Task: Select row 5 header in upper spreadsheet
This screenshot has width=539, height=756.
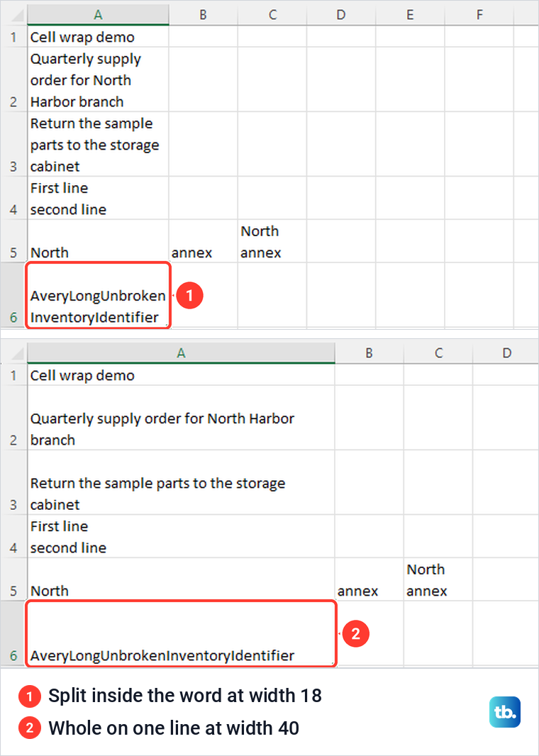Action: tap(13, 241)
